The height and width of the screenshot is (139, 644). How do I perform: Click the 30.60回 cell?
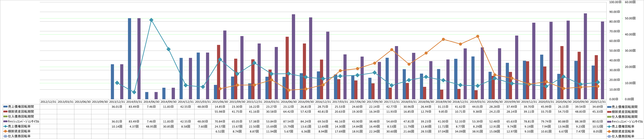click(392, 131)
